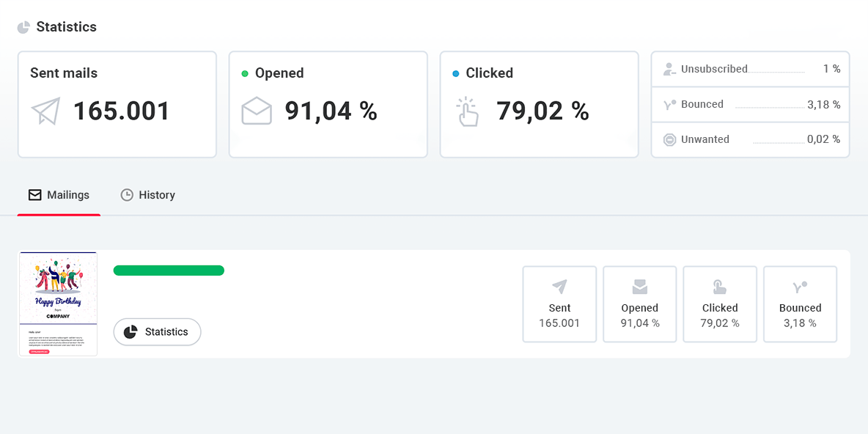Click the open envelope icon in Opened card
Screen dimensions: 868x434
pos(257,111)
